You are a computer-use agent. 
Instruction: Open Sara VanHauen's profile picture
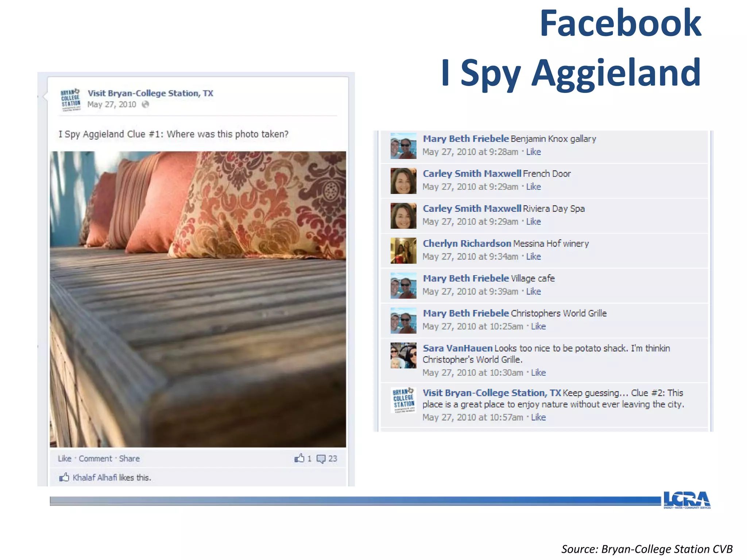click(x=403, y=355)
